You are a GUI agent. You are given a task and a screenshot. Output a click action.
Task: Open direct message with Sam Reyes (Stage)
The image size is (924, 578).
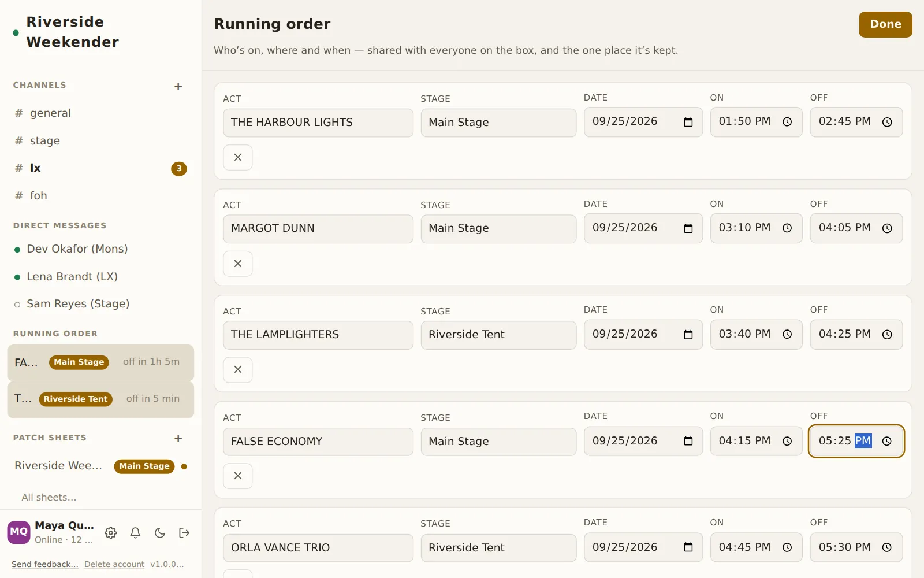point(100,304)
